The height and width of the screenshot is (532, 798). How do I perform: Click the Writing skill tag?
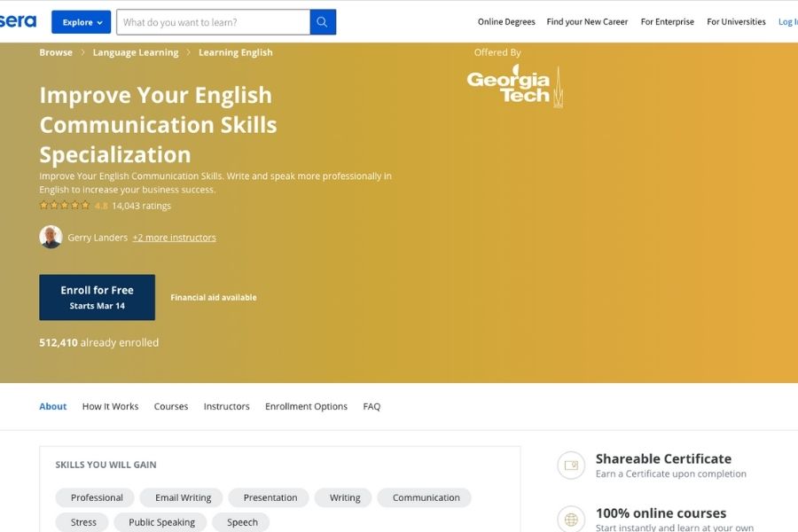343,497
